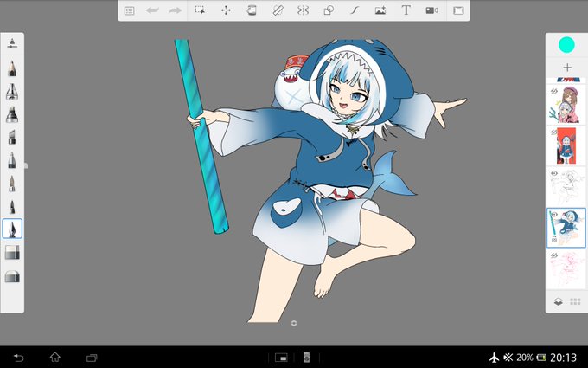Select the fifth brush, felt tip pen
This screenshot has width=588, height=368.
pos(12,160)
